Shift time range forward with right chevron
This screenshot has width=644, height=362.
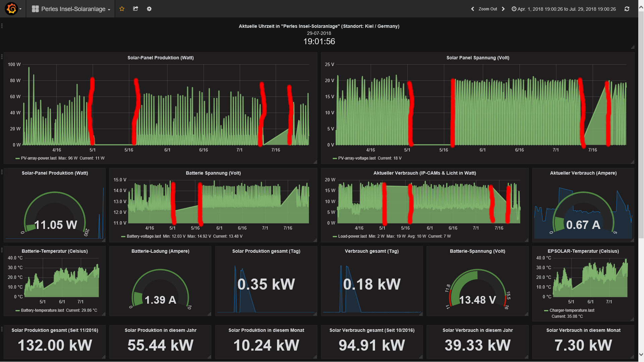pyautogui.click(x=503, y=9)
